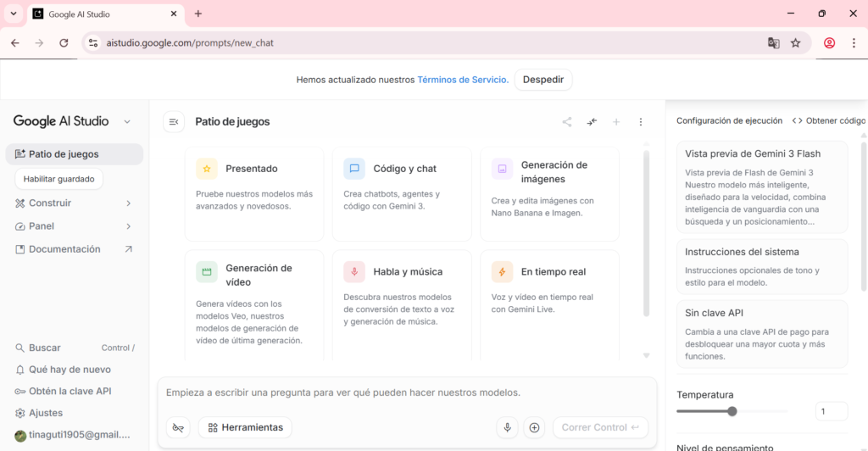The height and width of the screenshot is (451, 868).
Task: Select Patio de juegos in sidebar
Action: 75,154
